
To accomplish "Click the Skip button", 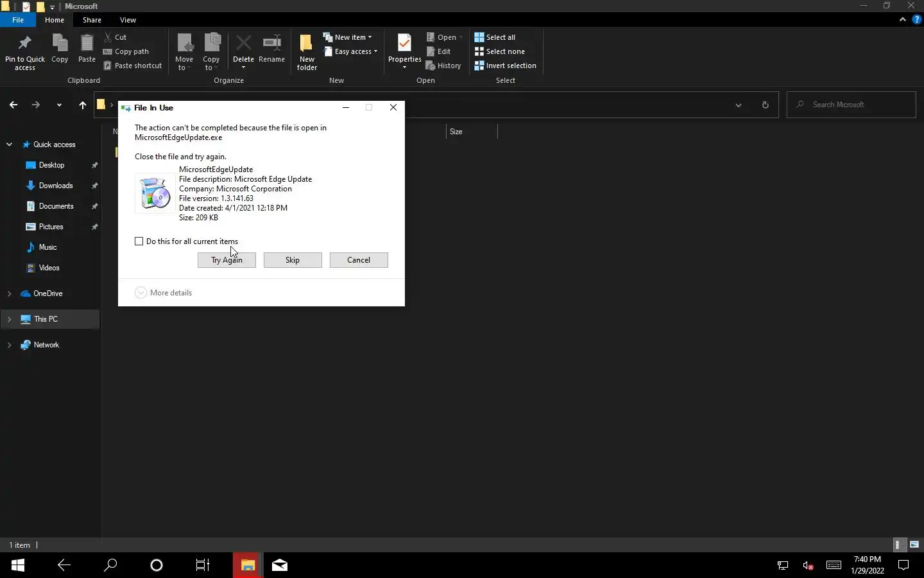I will (293, 260).
